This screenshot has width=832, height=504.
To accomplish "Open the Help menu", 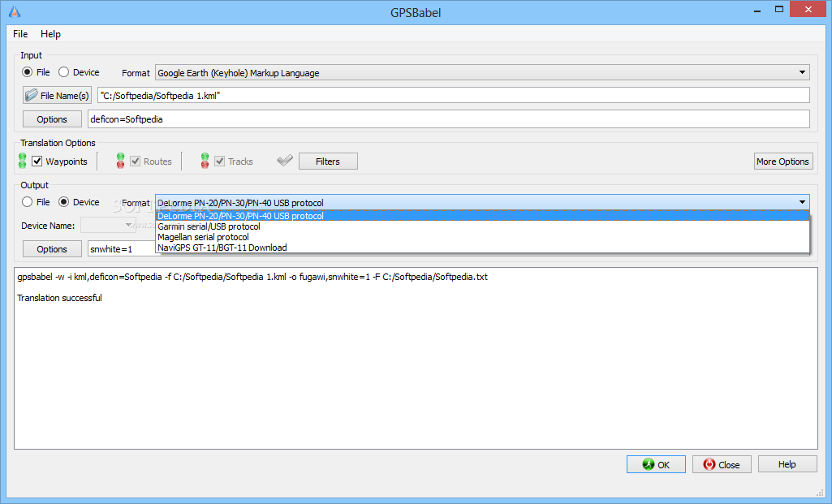I will [x=50, y=34].
